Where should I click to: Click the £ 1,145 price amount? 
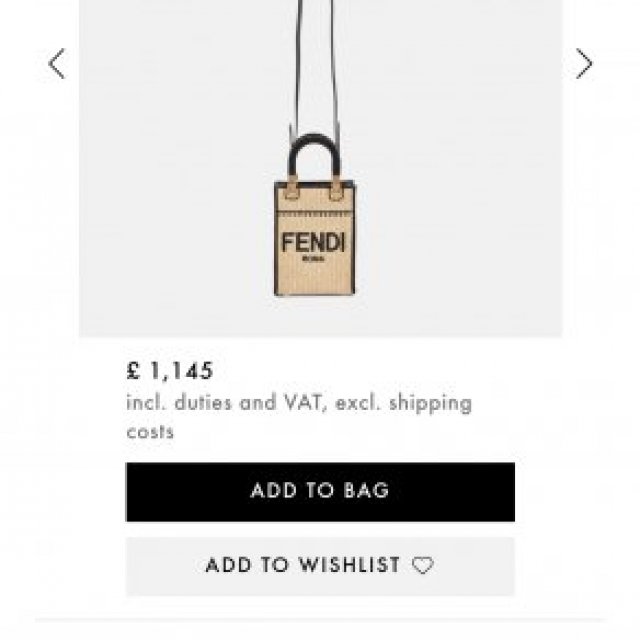point(170,371)
